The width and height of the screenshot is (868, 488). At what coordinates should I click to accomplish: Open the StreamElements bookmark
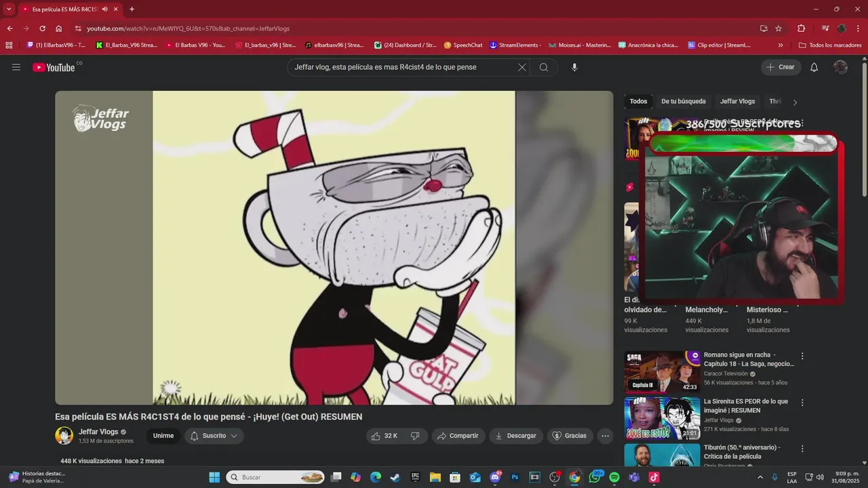click(x=515, y=45)
